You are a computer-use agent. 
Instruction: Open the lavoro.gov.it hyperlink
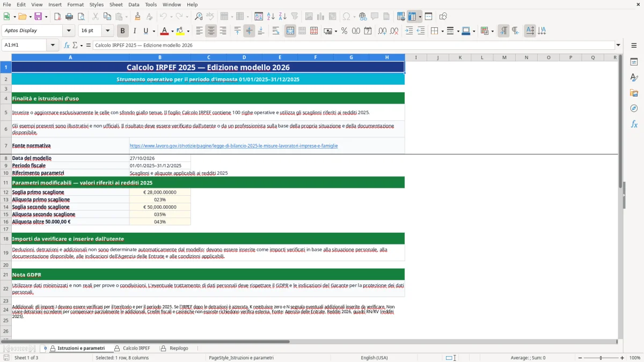point(233,146)
